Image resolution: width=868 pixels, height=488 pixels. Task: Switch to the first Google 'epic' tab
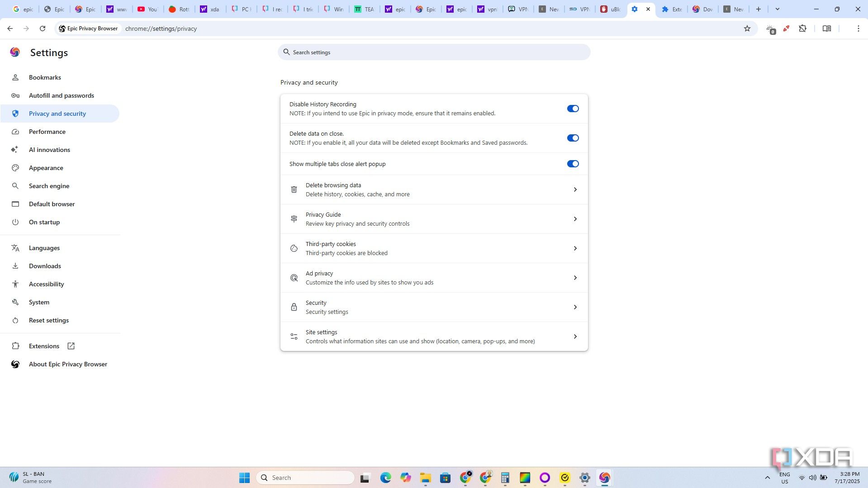click(23, 9)
